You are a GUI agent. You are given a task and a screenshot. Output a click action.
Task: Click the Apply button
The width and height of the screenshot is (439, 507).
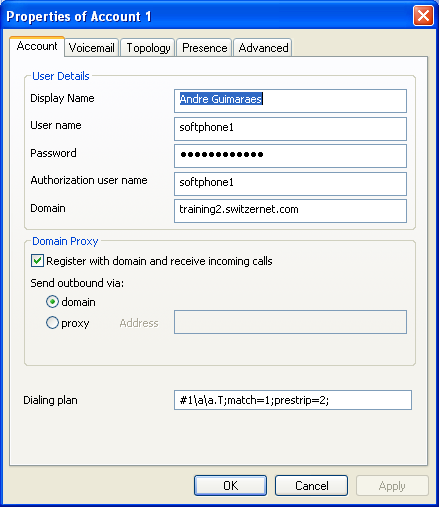pos(392,486)
